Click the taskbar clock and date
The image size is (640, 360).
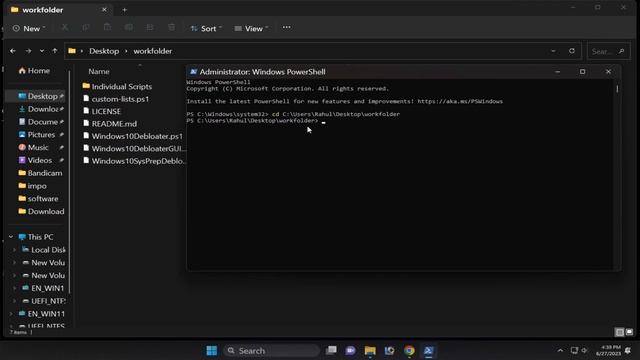tap(608, 351)
